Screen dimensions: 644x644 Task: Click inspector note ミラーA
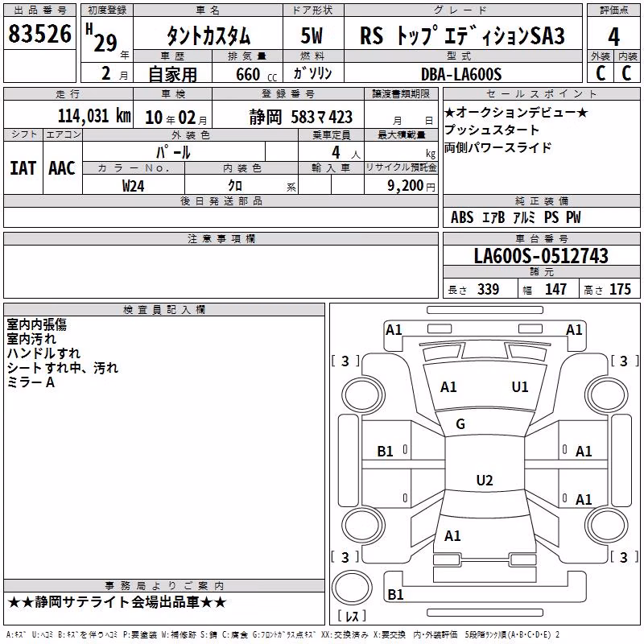click(x=31, y=382)
